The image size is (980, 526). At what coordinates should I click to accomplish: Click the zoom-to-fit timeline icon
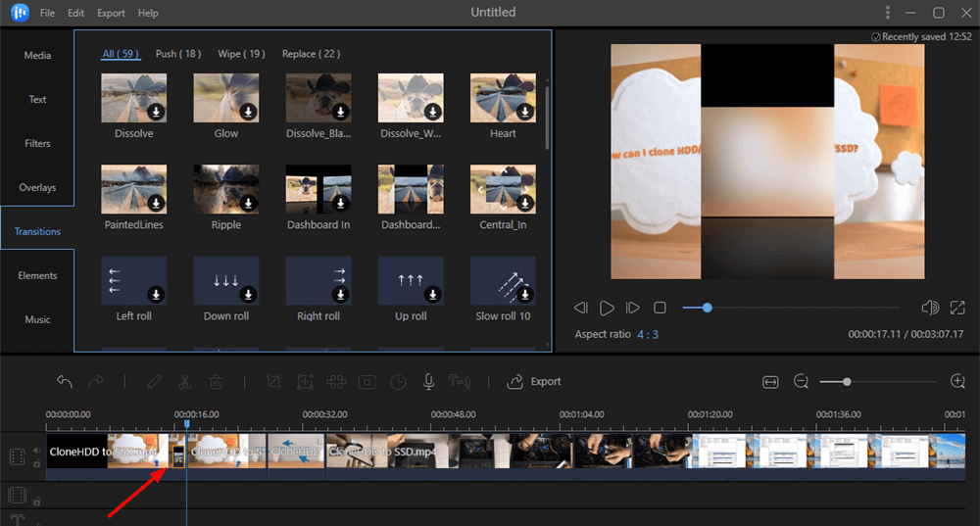pos(770,382)
